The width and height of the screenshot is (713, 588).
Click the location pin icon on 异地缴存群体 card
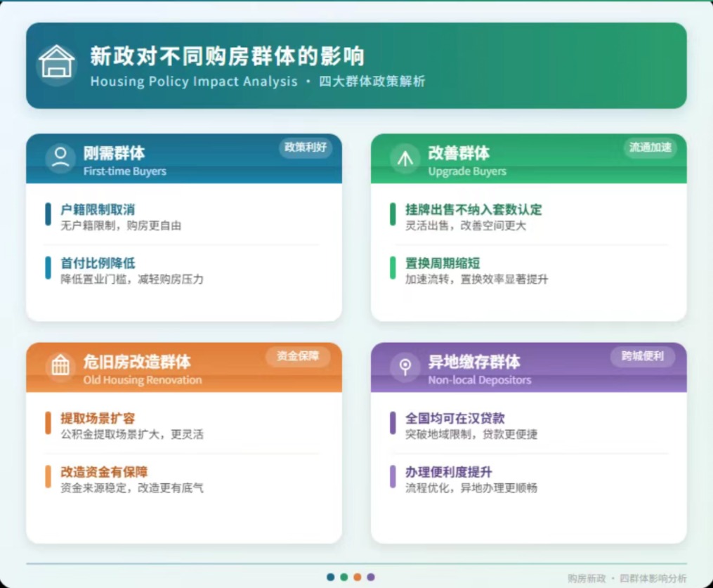(x=406, y=366)
